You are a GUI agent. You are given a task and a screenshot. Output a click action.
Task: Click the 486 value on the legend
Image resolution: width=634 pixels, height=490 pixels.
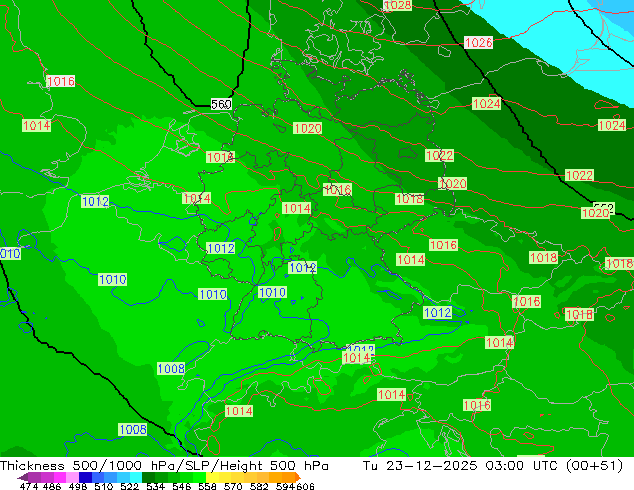click(x=52, y=486)
